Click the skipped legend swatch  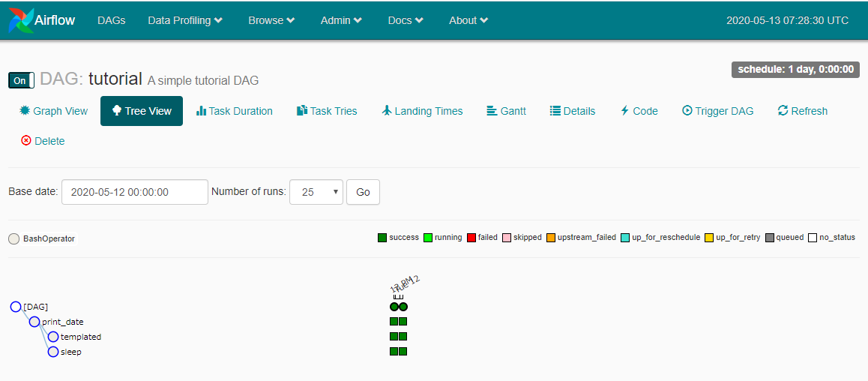(x=507, y=238)
